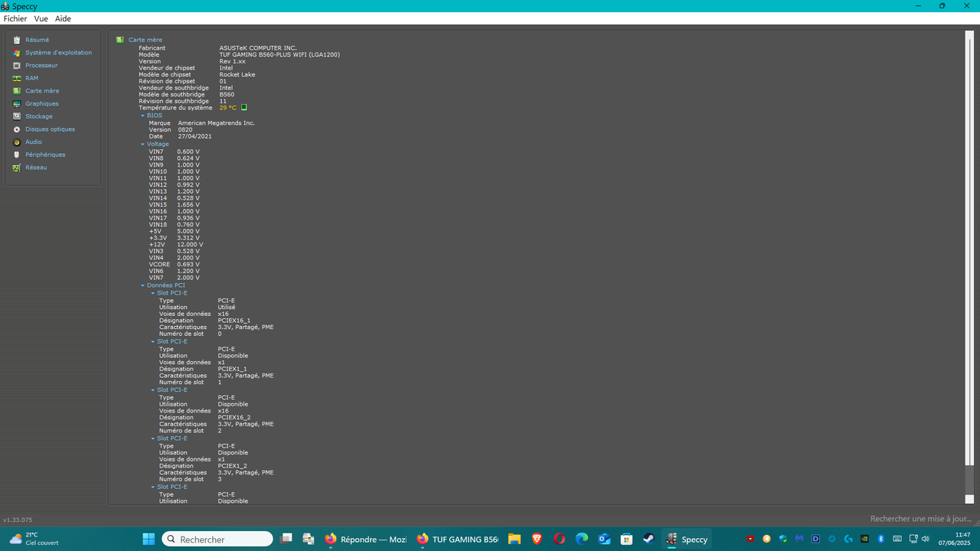Screen dimensions: 980x551
Task: Click the volume tray icon
Action: pos(926,539)
